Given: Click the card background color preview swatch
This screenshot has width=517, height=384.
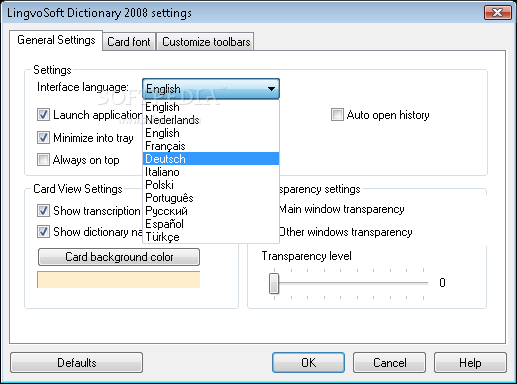Looking at the screenshot, I should pyautogui.click(x=119, y=279).
